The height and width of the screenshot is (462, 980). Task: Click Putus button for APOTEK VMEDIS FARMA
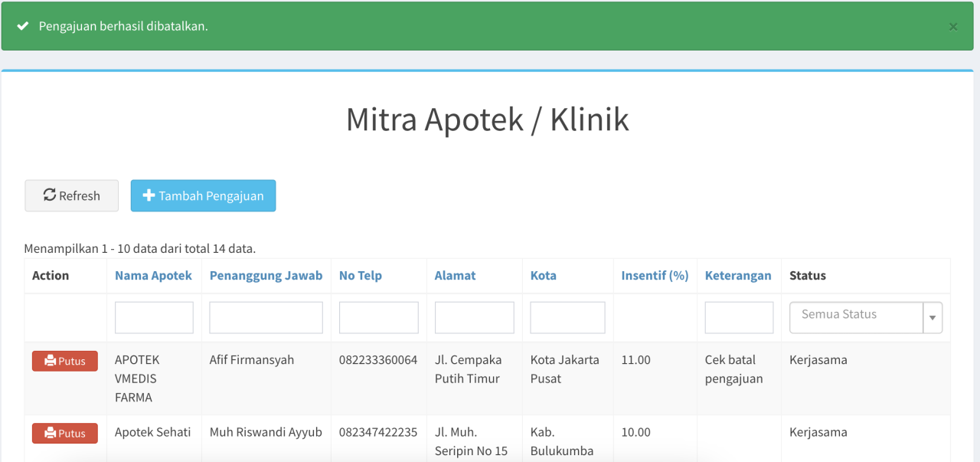click(65, 361)
